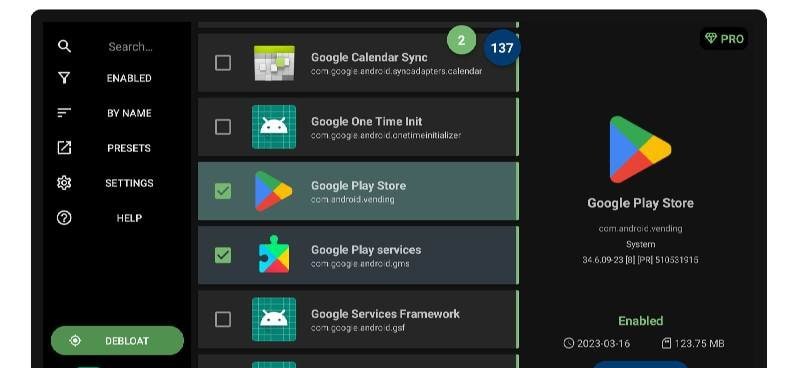Click the Play Store icon in list
800x368 pixels.
pyautogui.click(x=273, y=191)
